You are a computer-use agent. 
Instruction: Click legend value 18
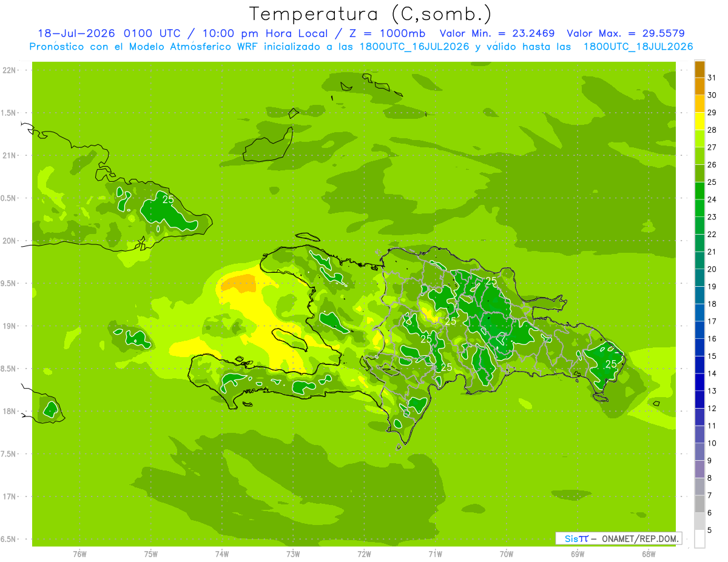pos(712,304)
